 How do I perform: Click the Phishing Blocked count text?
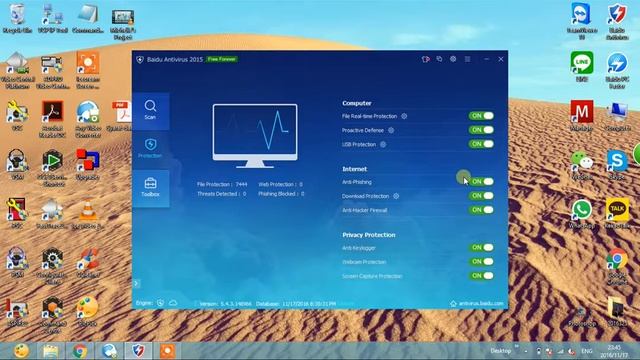281,194
